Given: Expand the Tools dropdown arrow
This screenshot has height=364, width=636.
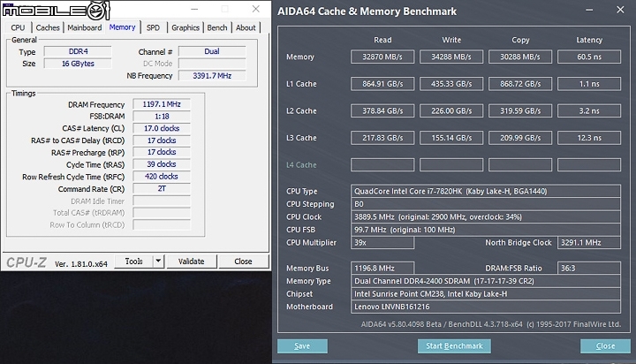Looking at the screenshot, I should click(159, 262).
